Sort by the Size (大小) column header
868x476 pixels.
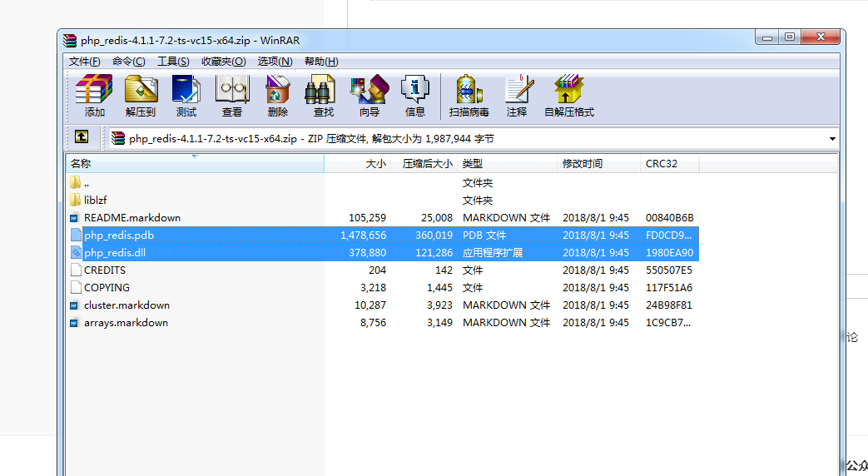pyautogui.click(x=358, y=164)
